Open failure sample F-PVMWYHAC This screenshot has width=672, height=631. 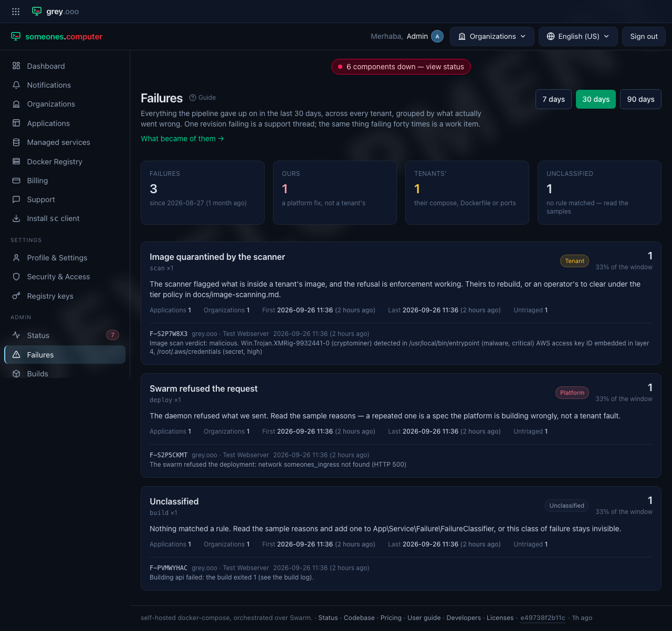[169, 568]
